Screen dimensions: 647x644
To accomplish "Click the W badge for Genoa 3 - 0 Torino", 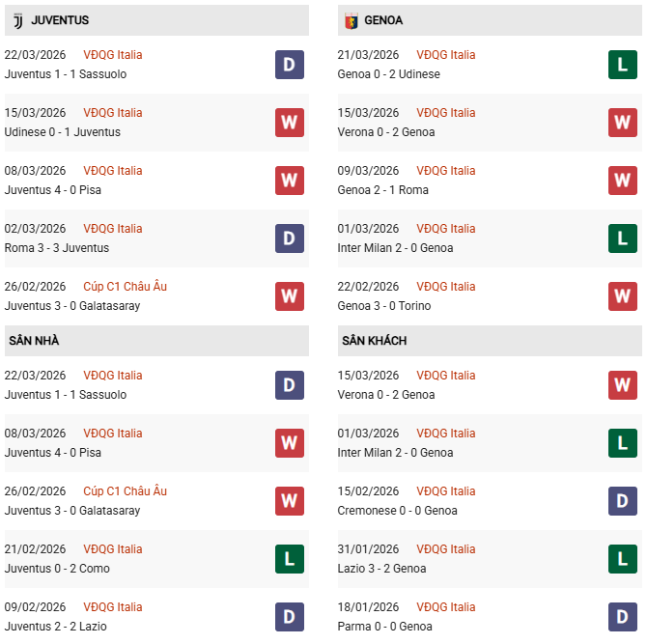I will (622, 296).
